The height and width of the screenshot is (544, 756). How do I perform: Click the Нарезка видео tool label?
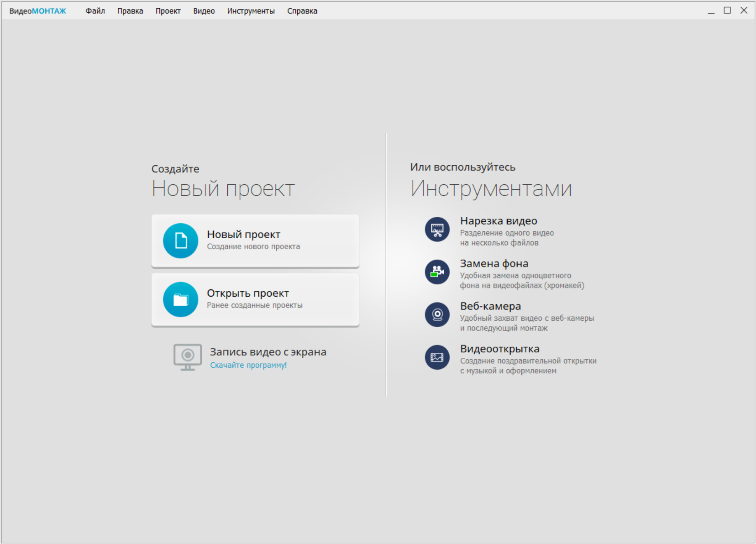point(498,220)
